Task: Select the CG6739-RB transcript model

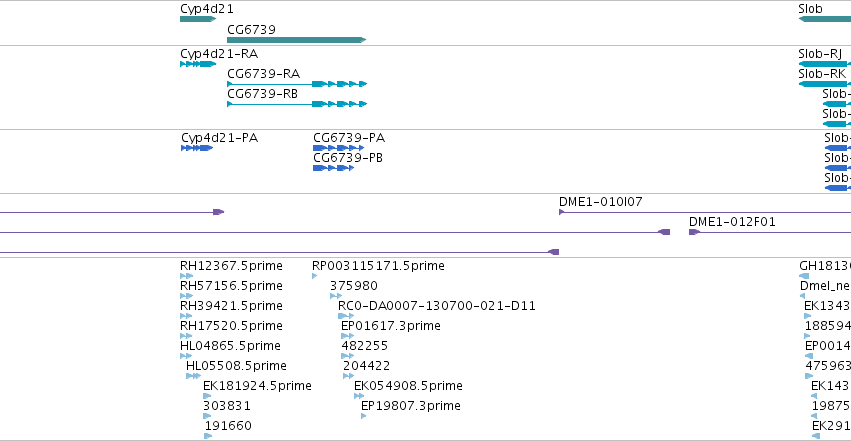Action: 296,104
